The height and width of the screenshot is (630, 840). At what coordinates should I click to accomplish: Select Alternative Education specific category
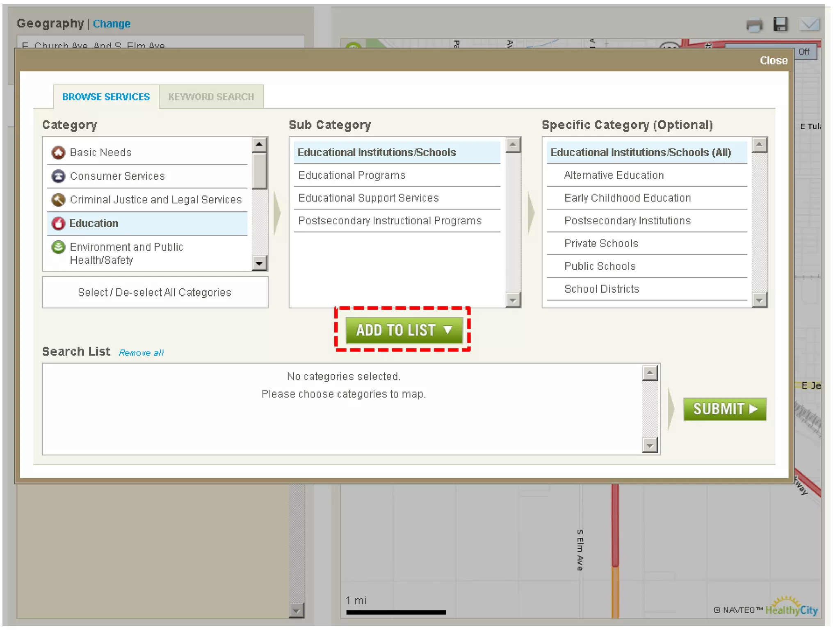pyautogui.click(x=647, y=175)
